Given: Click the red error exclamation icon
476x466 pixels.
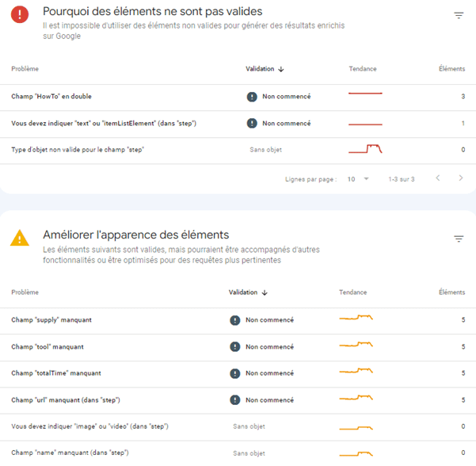Looking at the screenshot, I should pyautogui.click(x=20, y=14).
